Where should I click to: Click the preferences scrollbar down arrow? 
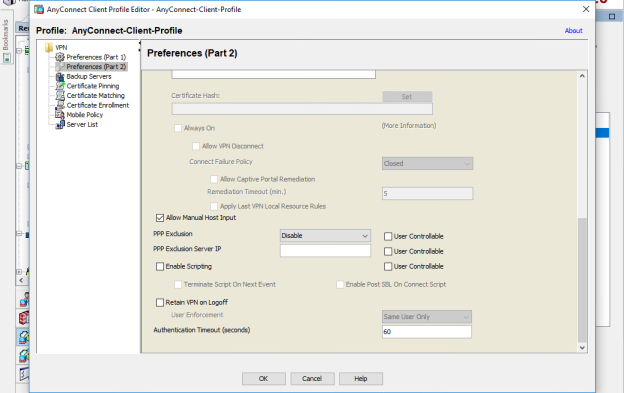[x=582, y=348]
